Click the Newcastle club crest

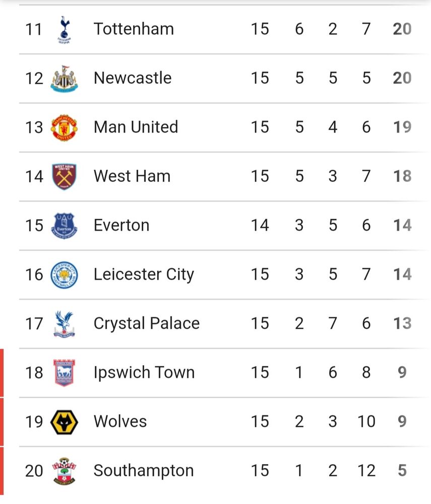(x=64, y=79)
